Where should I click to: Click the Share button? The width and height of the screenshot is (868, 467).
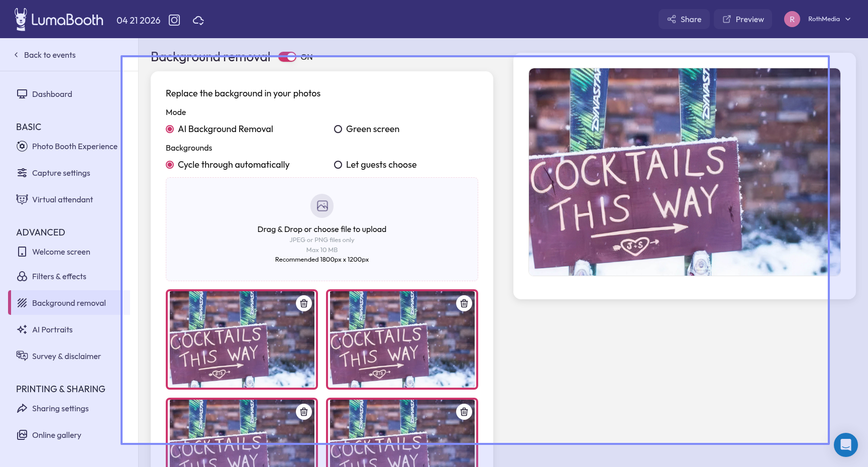point(684,19)
